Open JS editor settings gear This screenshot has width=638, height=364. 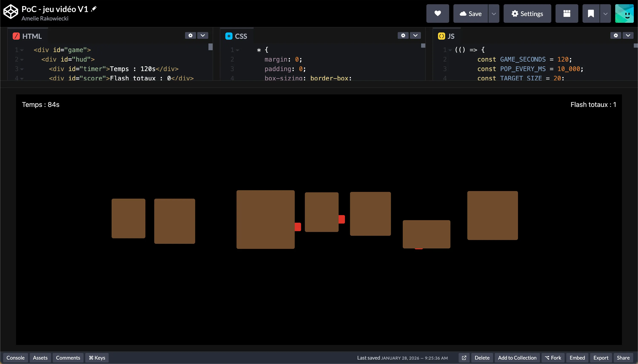pos(616,36)
